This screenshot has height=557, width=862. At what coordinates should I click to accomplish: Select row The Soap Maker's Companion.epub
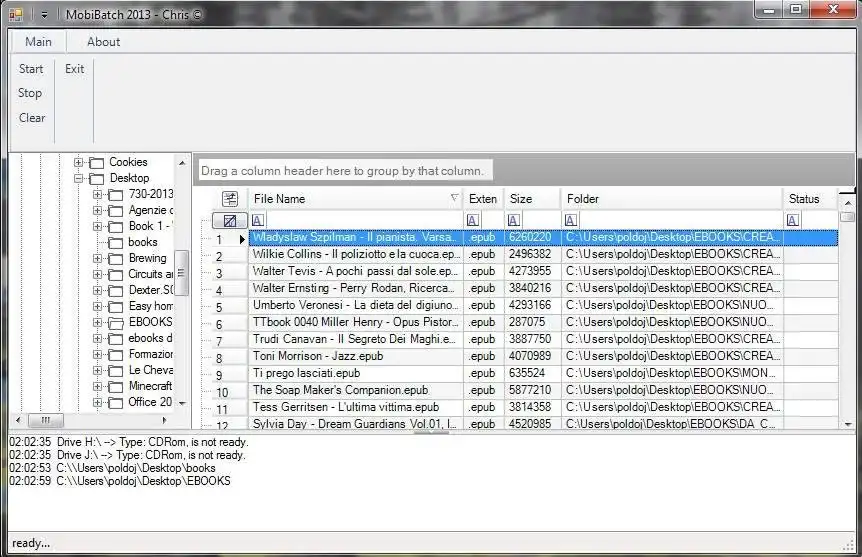click(x=543, y=390)
